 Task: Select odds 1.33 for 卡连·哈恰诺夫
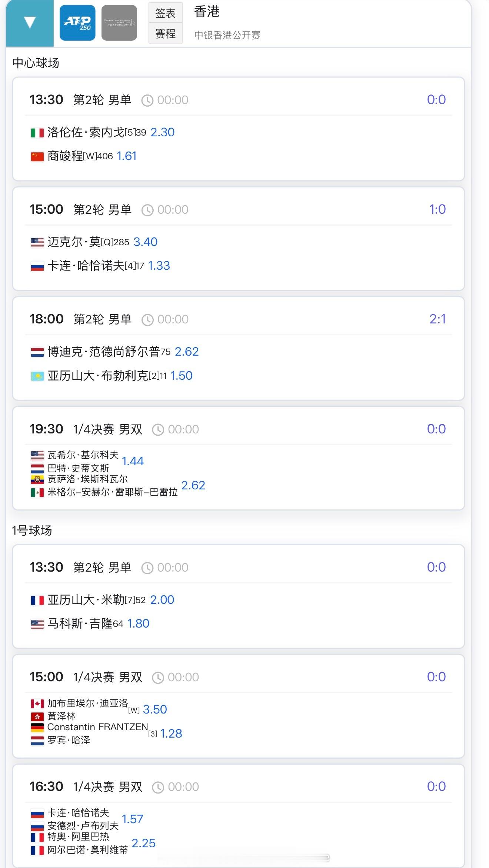159,266
